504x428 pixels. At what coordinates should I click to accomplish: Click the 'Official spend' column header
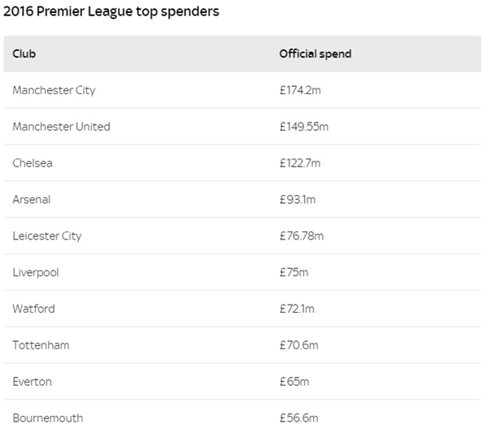point(315,54)
